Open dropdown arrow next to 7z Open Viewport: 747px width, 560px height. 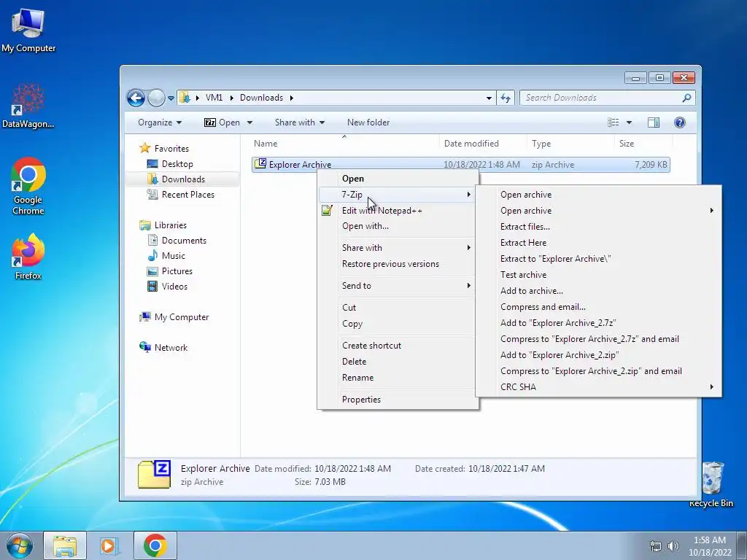click(x=249, y=122)
